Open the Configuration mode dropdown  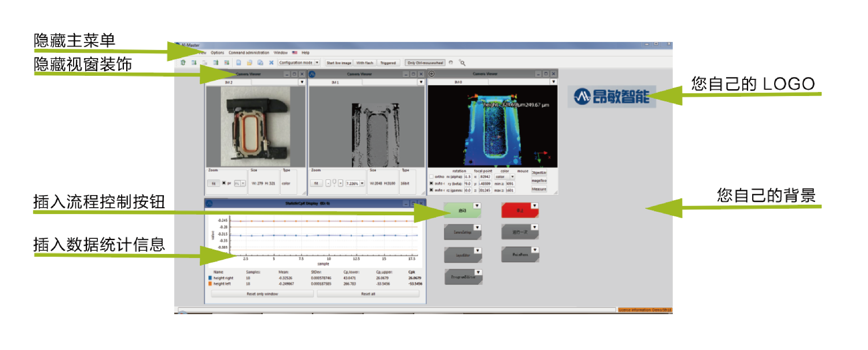pos(298,63)
